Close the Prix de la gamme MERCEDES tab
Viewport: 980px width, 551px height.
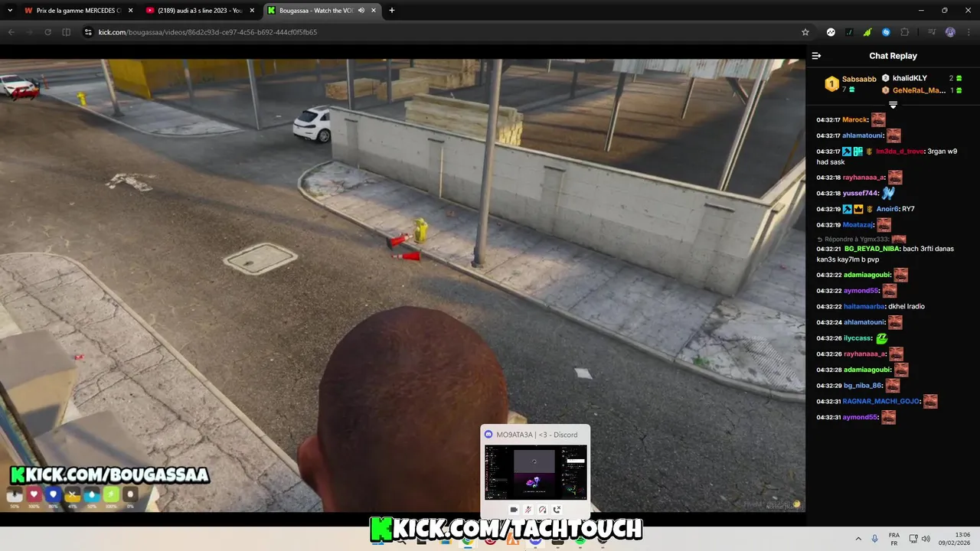pos(130,11)
